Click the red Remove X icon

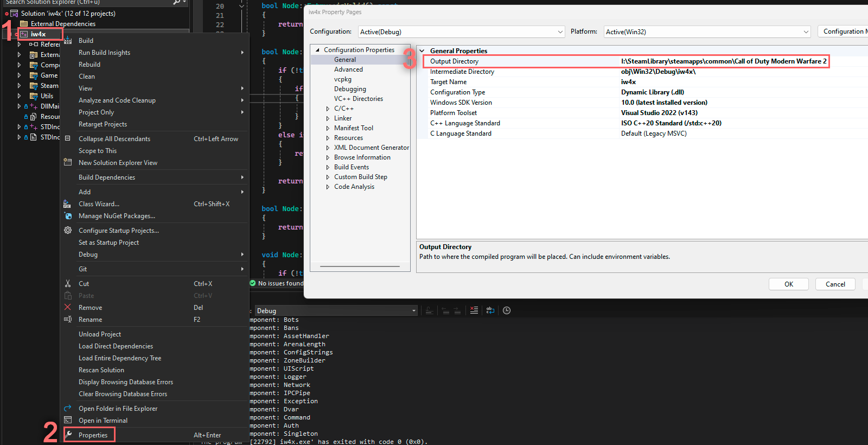pos(68,307)
